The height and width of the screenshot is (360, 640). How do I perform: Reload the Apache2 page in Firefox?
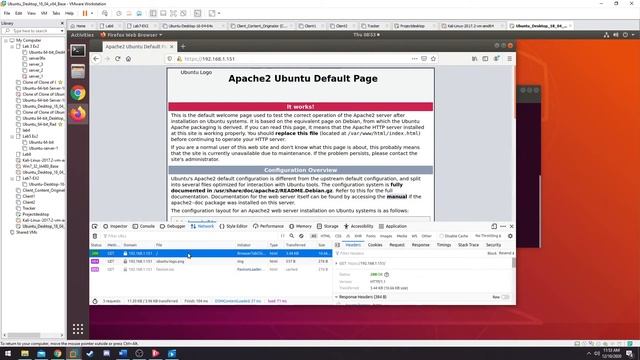click(x=118, y=59)
